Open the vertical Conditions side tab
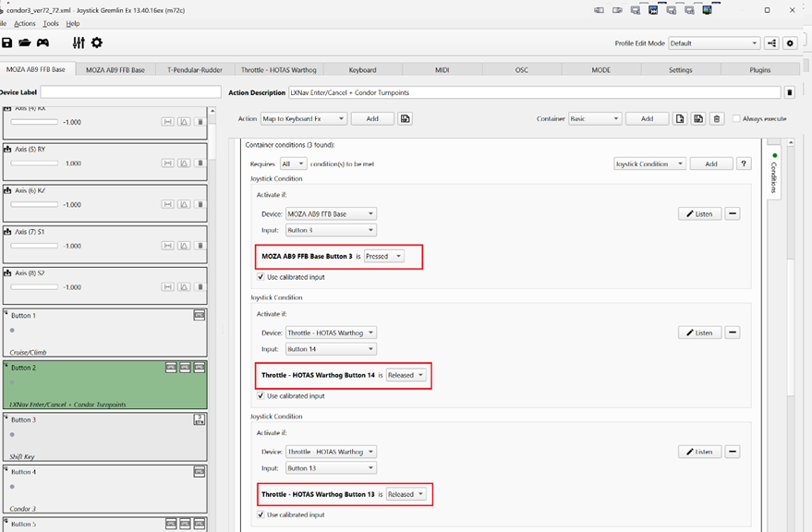Viewport: 812px width, 532px height. pyautogui.click(x=774, y=173)
